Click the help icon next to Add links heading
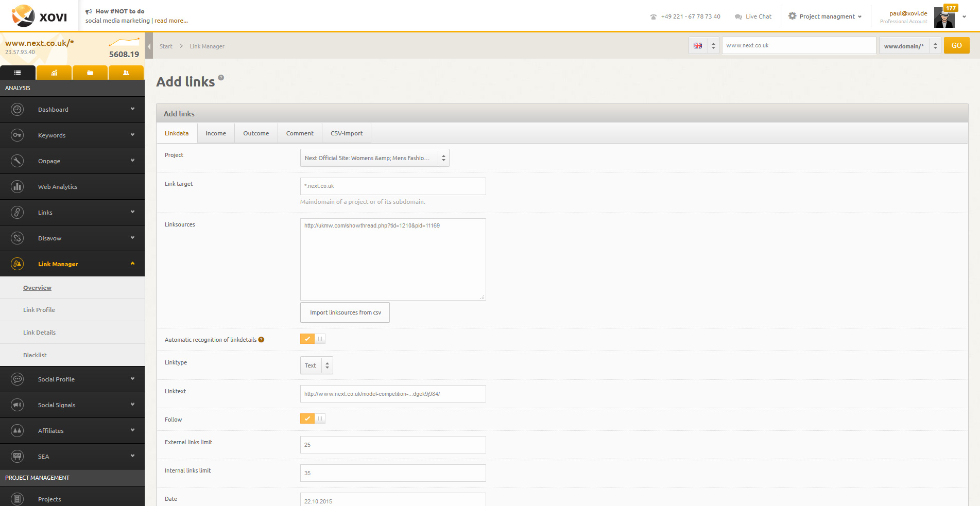980x506 pixels. [221, 78]
